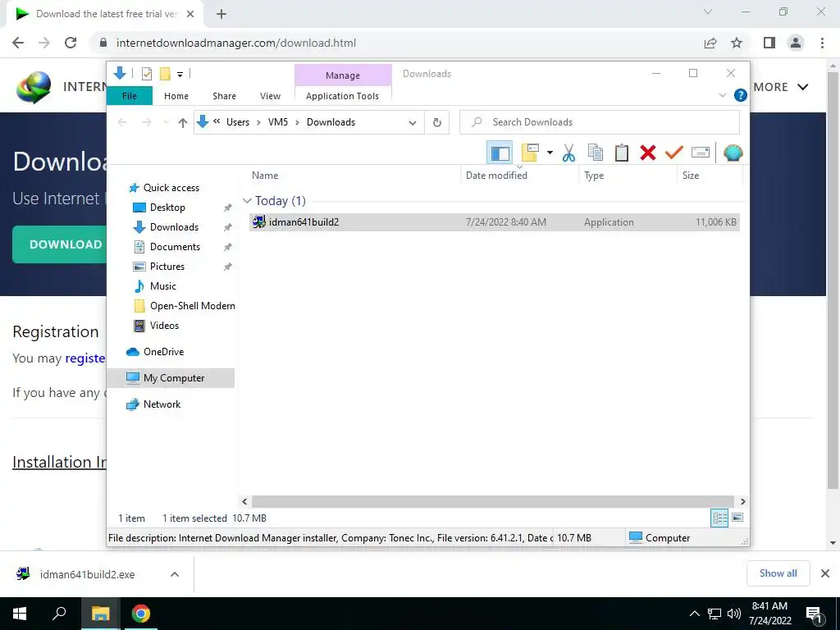Screen dimensions: 840x630
Task: Open the Application Tools tab
Action: (342, 96)
